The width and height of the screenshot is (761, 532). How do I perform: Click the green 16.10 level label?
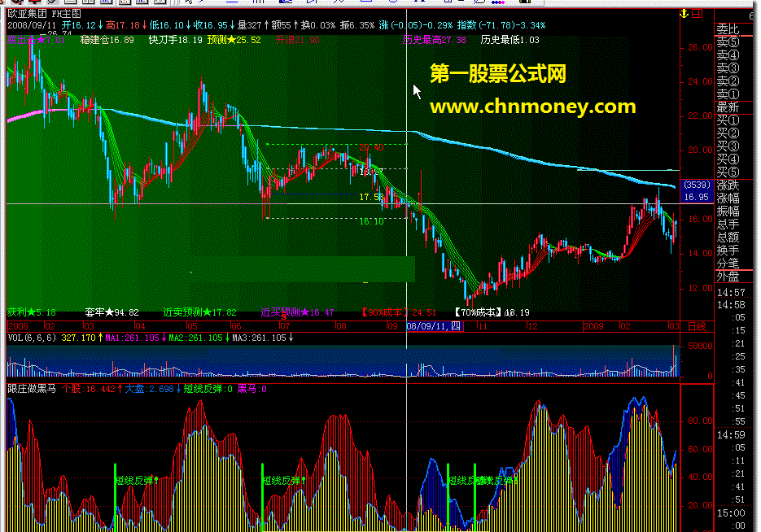pos(371,221)
